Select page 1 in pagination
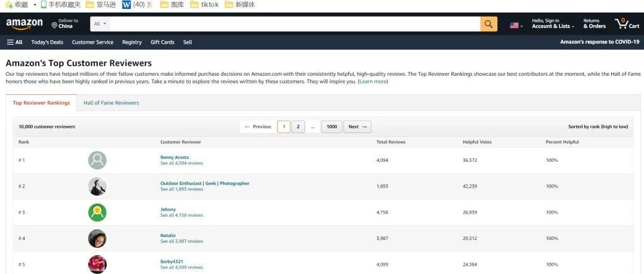 click(284, 127)
